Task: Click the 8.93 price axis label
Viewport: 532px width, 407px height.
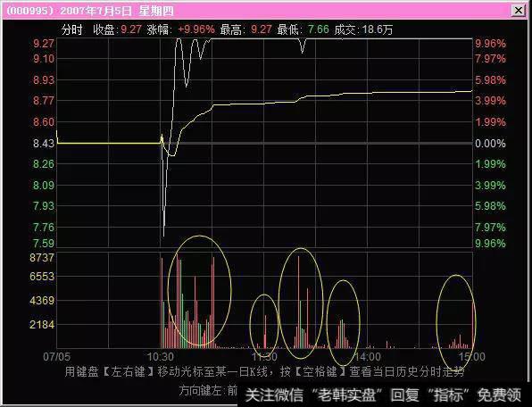Action: point(44,80)
